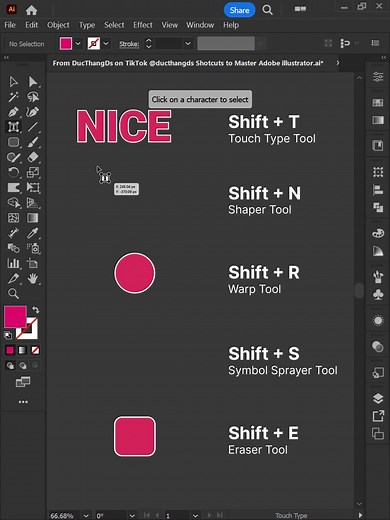Choose the Blend tool
The width and height of the screenshot is (390, 520).
[13, 248]
